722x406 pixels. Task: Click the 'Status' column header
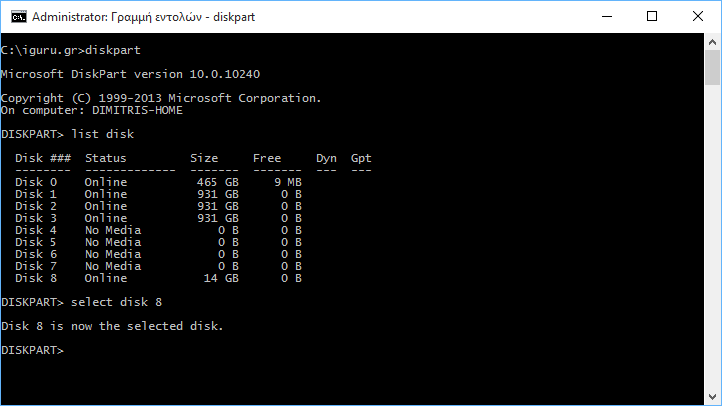tap(105, 158)
